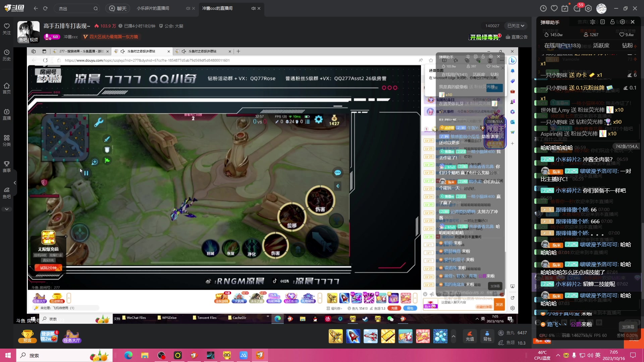Select the 冲酱ccc的直播间 tab
Image resolution: width=644 pixels, height=362 pixels.
pyautogui.click(x=217, y=8)
